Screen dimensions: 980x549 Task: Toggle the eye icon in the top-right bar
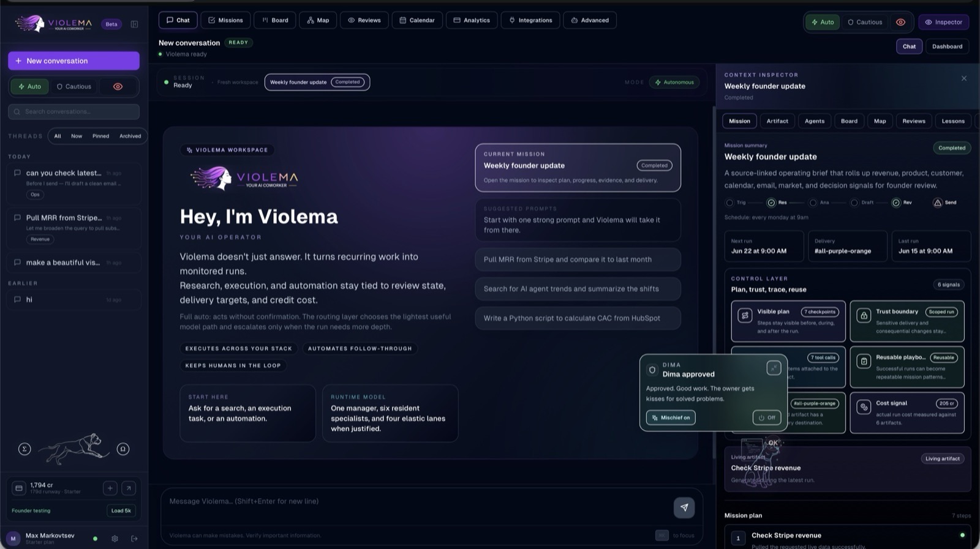click(900, 22)
